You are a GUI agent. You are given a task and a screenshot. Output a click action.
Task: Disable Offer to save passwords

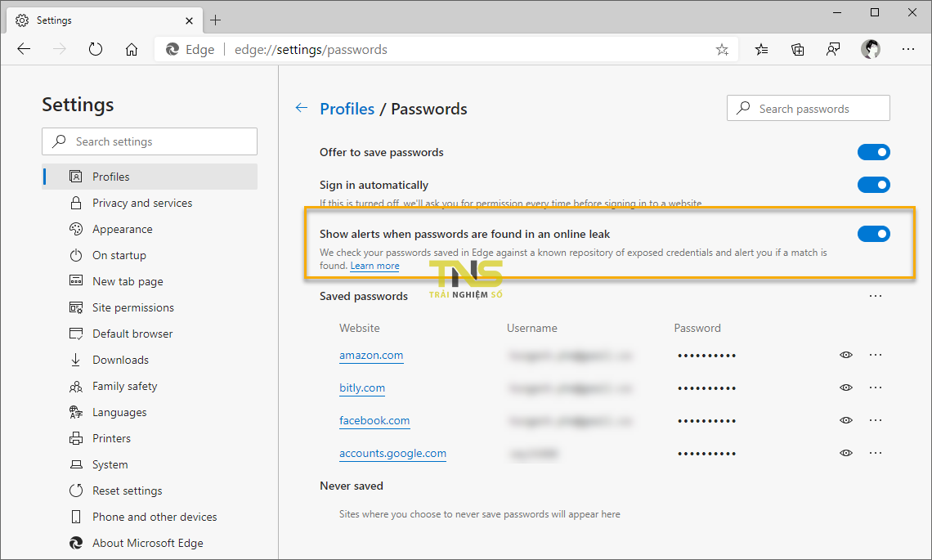874,152
